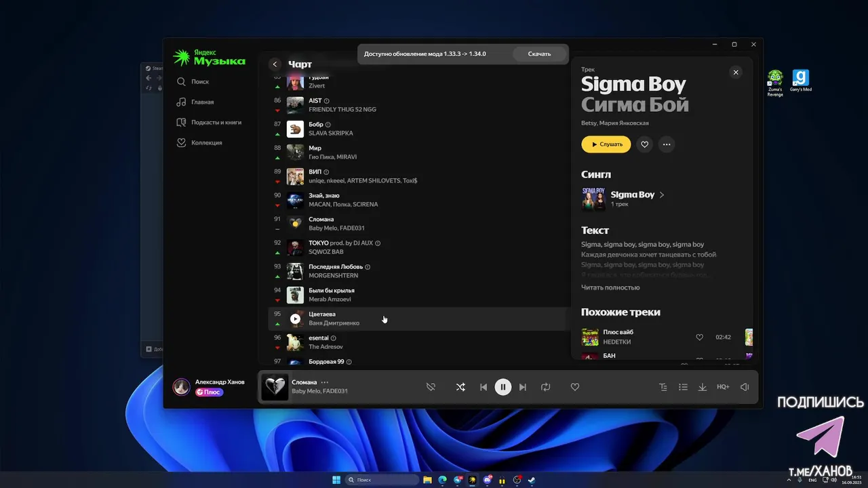Click the Сломана album cover in player
Image resolution: width=868 pixels, height=488 pixels.
click(x=275, y=387)
